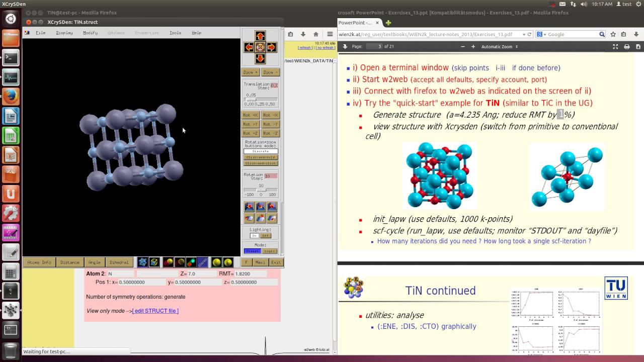This screenshot has width=644, height=362.
Task: Reload the PDF page in Firefox
Action: [x=529, y=34]
